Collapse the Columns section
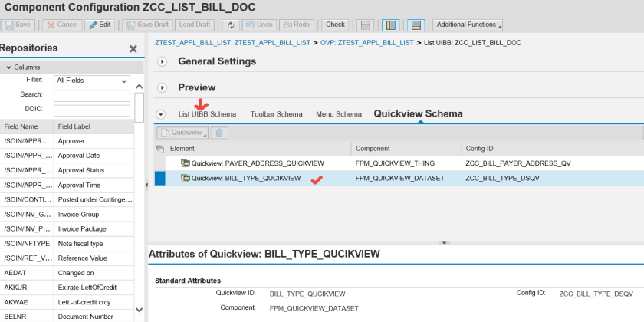The height and width of the screenshot is (322, 644). click(8, 67)
